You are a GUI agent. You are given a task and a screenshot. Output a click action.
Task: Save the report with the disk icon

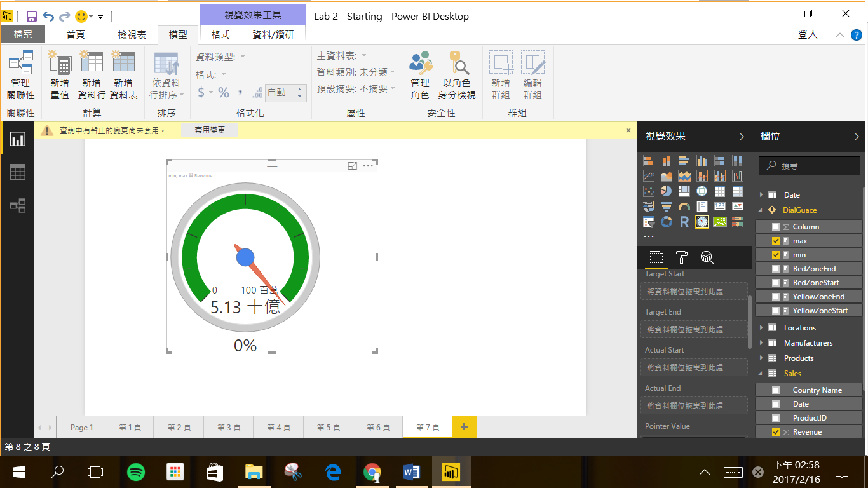pos(32,17)
